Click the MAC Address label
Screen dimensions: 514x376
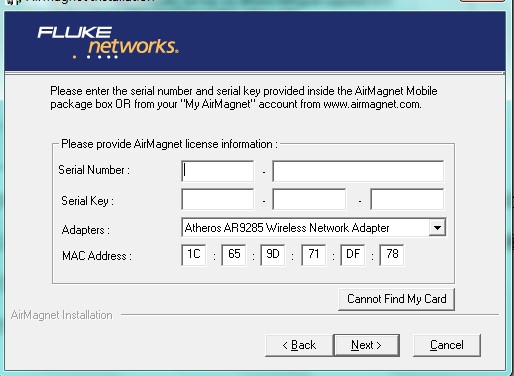click(97, 256)
